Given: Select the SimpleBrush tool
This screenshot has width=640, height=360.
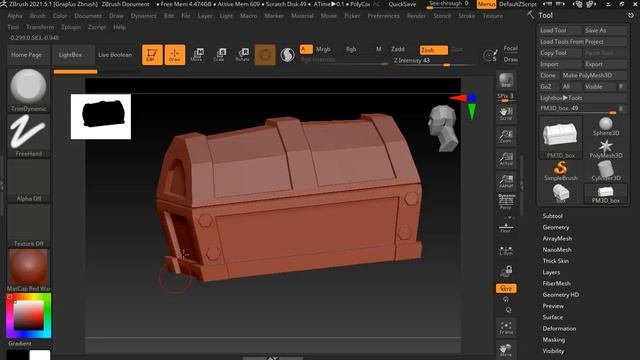Looking at the screenshot, I should click(x=560, y=171).
